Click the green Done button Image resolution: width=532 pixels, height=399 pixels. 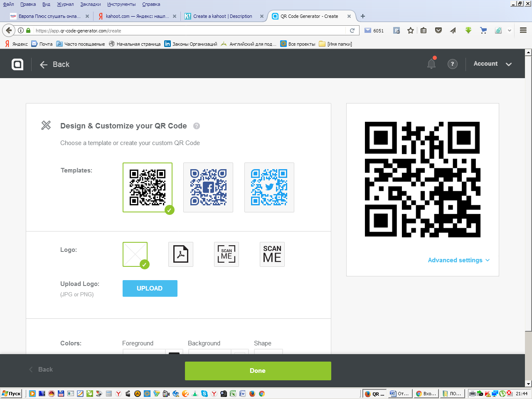tap(258, 371)
